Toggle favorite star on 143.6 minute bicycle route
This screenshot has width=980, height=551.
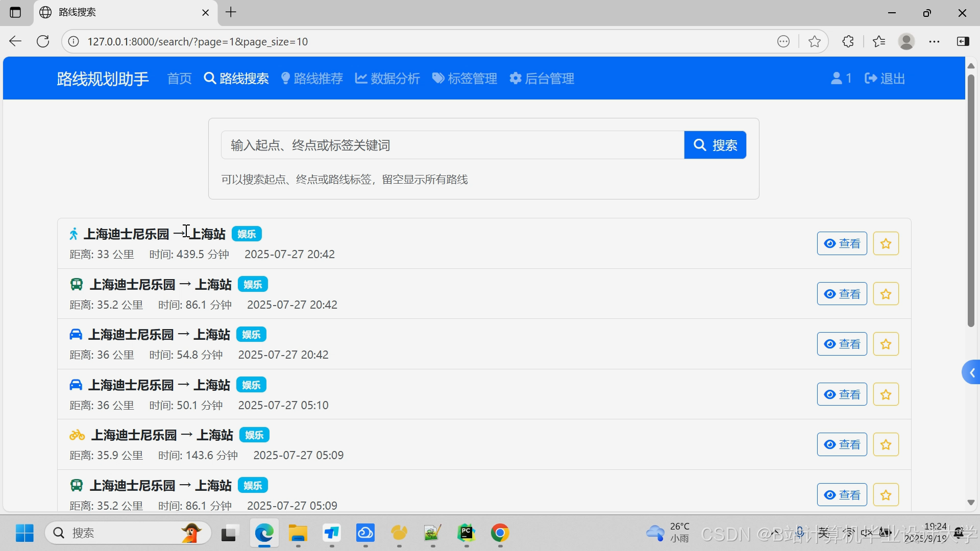click(x=886, y=445)
